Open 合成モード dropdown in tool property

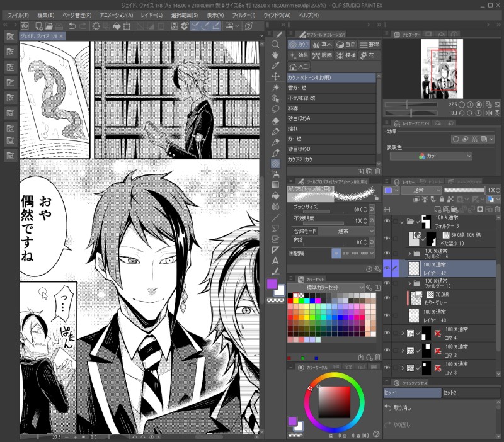346,231
